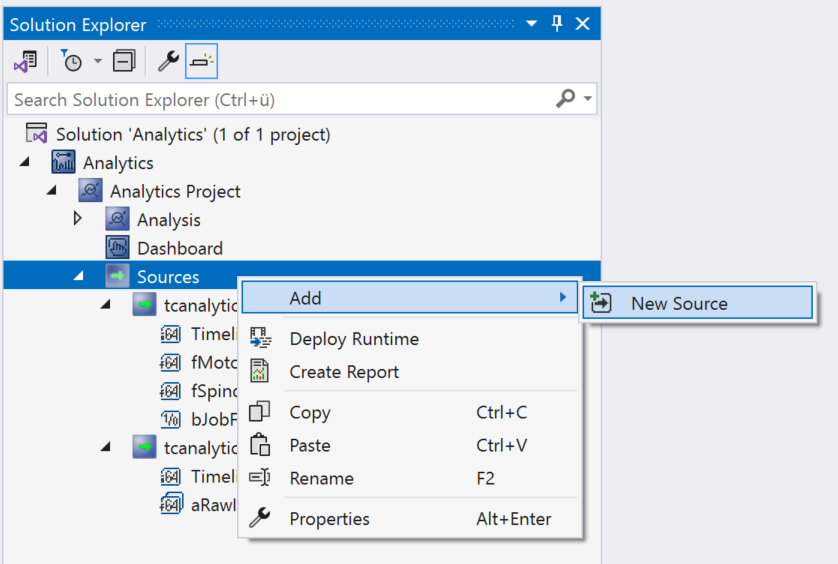
Task: Select Analytics Project in the tree
Action: 175,191
